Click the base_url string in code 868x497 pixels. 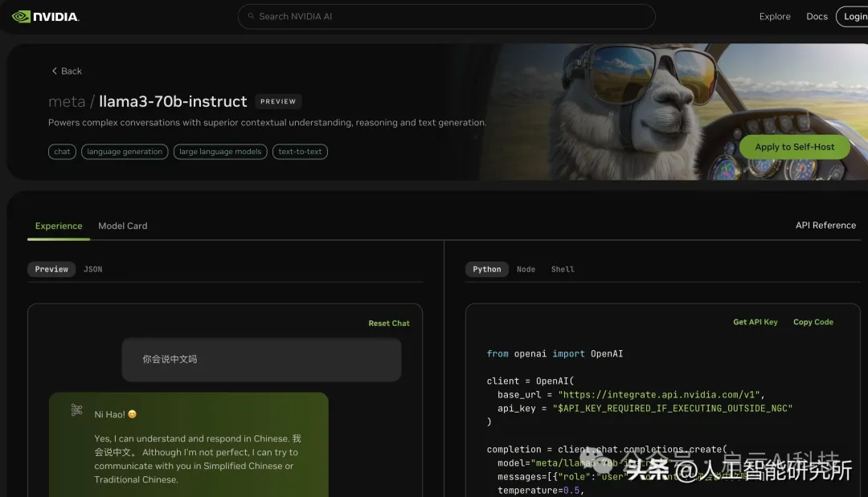click(659, 395)
